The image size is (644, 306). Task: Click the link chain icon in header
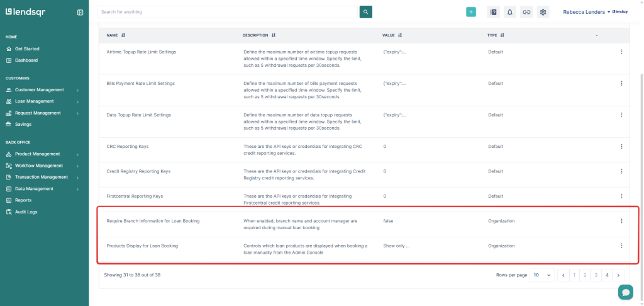click(x=526, y=12)
